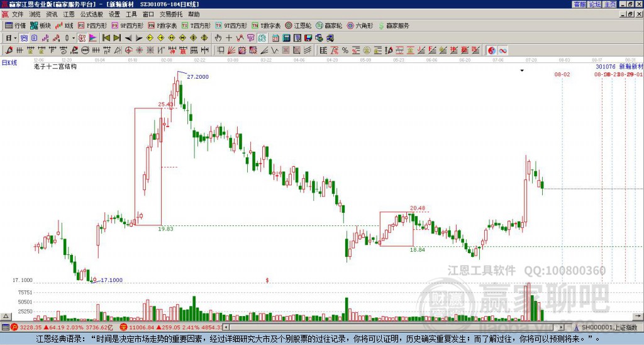
Task: Open the T四方形 time square
Action: [196, 25]
